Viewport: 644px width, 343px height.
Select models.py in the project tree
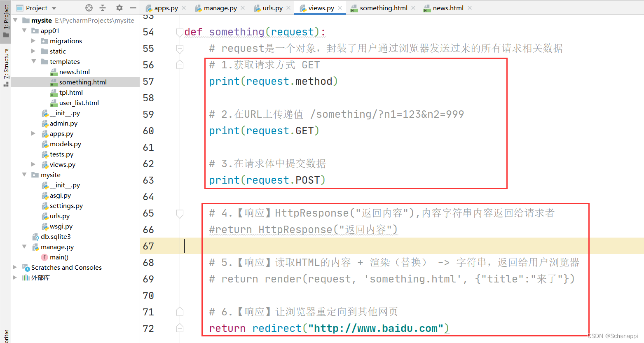click(66, 144)
